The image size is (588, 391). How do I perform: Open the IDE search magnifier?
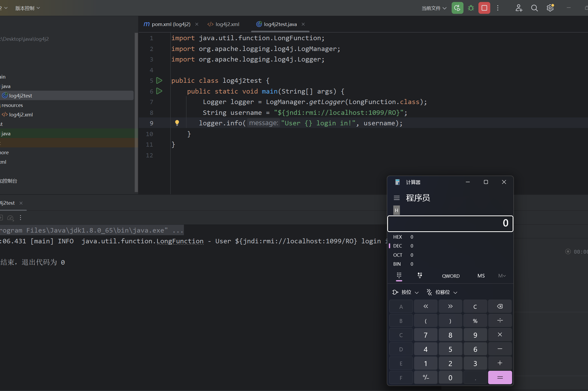(x=534, y=8)
